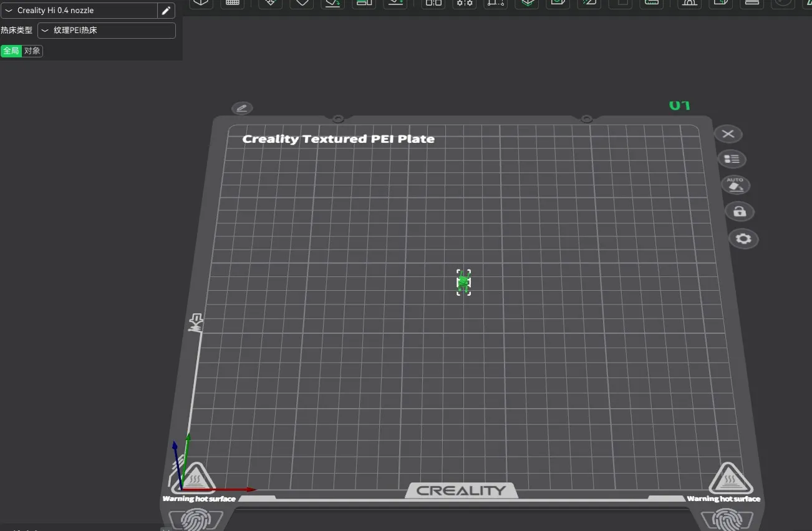Image resolution: width=812 pixels, height=531 pixels.
Task: Open the Creality Hi 0.4 nozzle printer dropdown
Action: pos(79,11)
